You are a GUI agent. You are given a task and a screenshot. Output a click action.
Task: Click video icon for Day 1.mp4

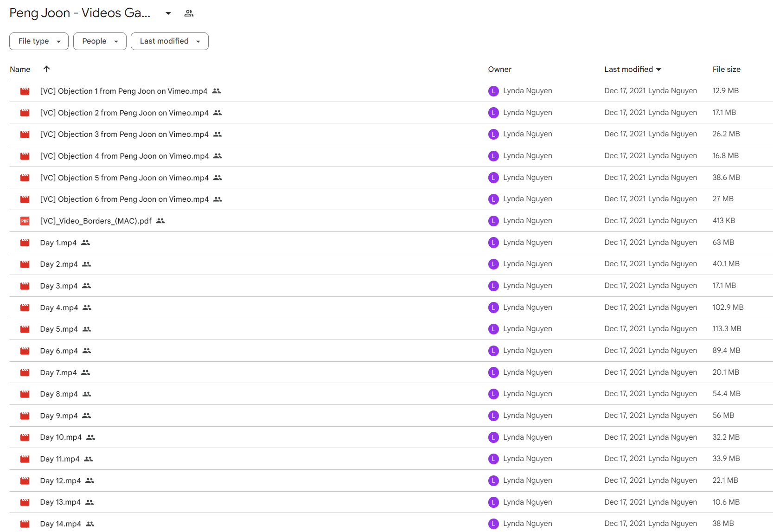pyautogui.click(x=25, y=243)
